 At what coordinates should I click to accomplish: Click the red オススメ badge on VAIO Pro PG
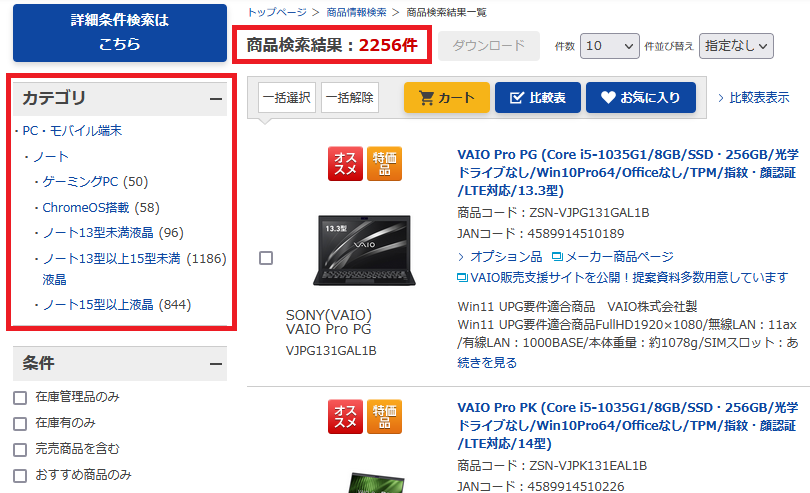[345, 164]
